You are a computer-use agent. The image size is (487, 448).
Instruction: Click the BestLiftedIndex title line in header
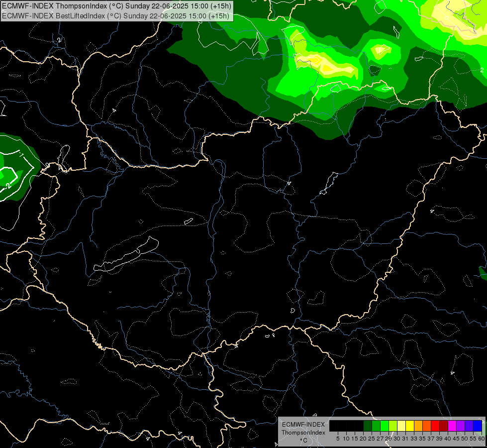115,16
